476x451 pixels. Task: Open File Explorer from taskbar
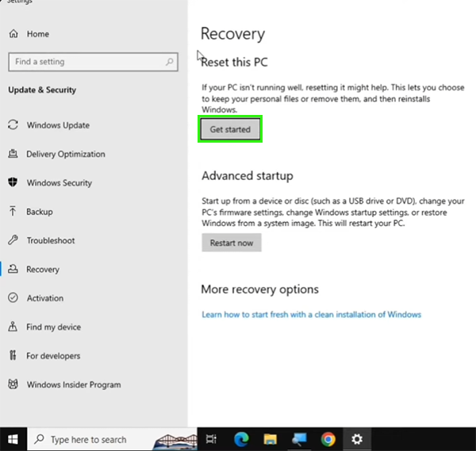pos(271,439)
